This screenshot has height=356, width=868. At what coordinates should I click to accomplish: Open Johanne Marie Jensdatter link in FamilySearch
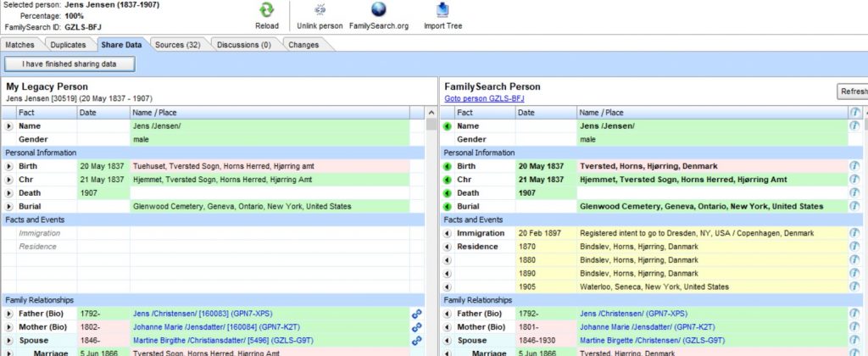point(647,327)
